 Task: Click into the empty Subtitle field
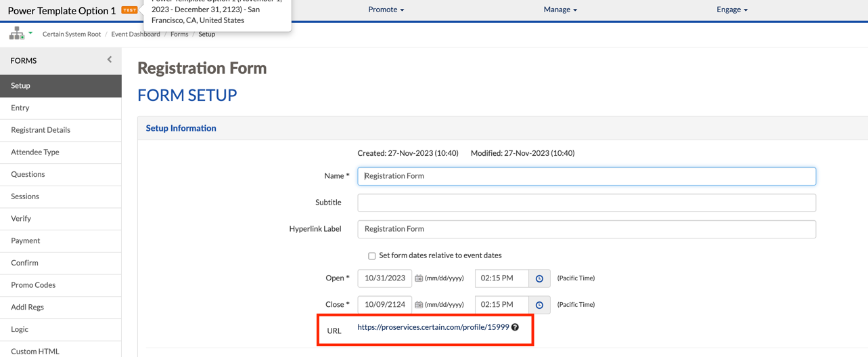587,203
